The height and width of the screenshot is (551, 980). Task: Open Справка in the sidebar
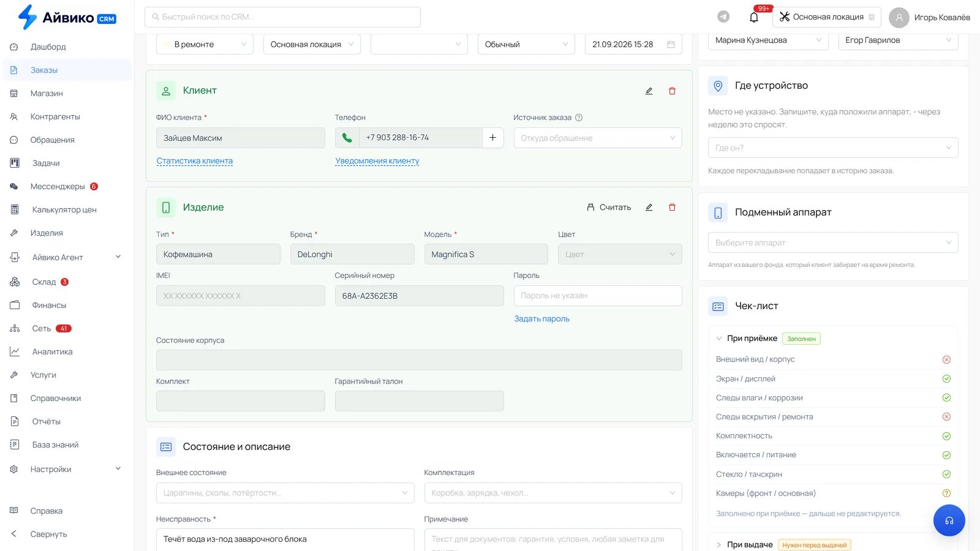[x=67, y=511]
